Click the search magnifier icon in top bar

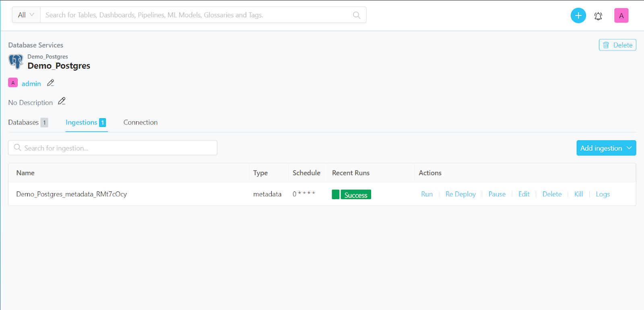click(356, 15)
